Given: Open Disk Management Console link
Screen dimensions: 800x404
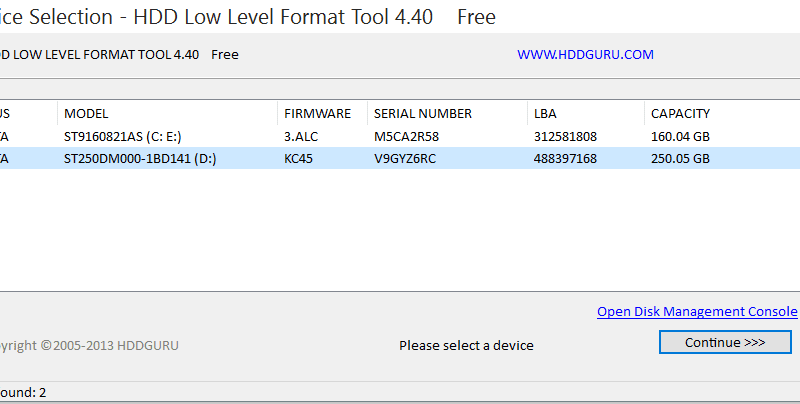Looking at the screenshot, I should (x=697, y=312).
